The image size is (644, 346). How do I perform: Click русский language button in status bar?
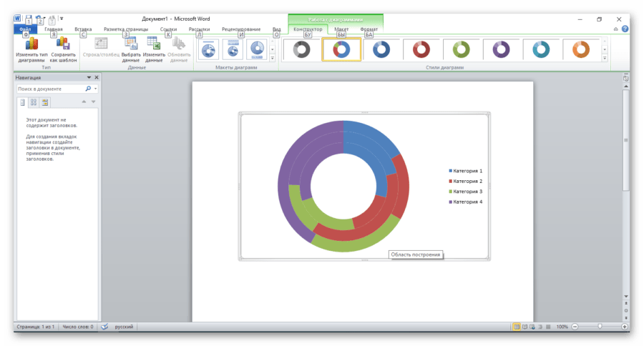point(124,327)
